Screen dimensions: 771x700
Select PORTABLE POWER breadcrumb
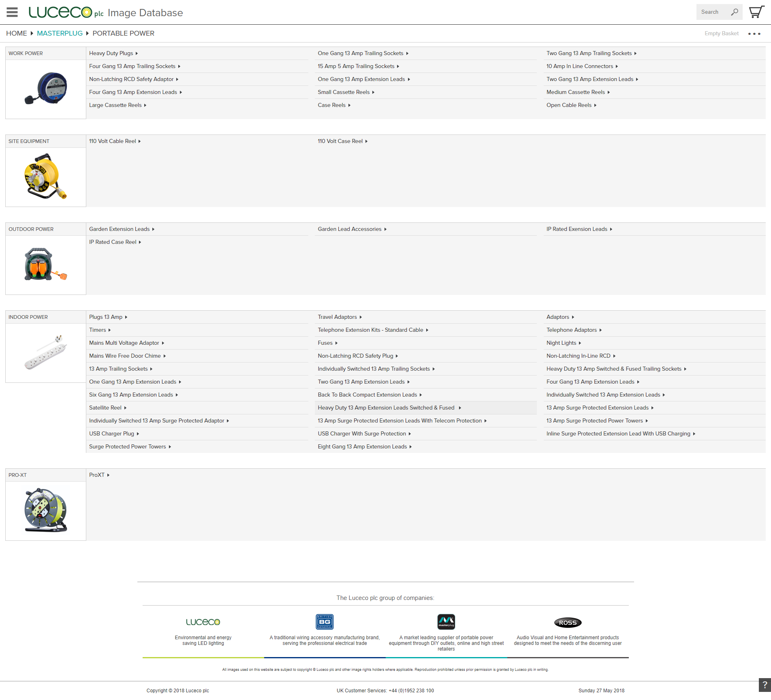123,33
